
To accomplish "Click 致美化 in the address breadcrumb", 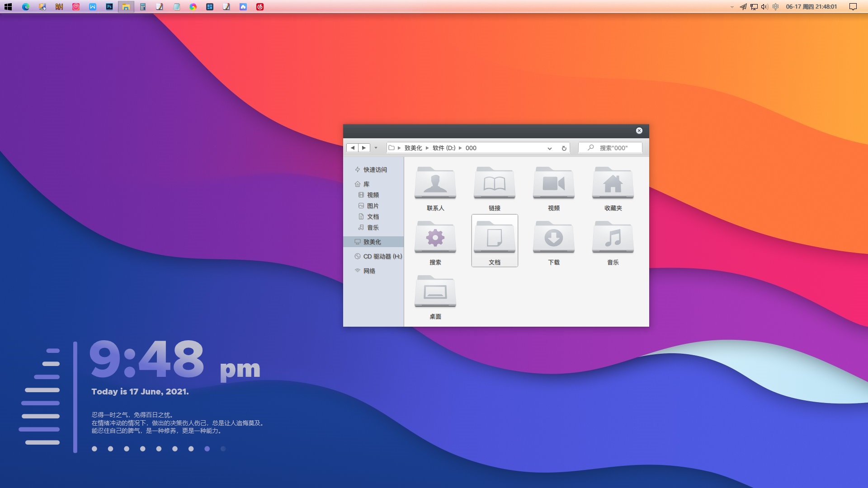I will pyautogui.click(x=413, y=148).
